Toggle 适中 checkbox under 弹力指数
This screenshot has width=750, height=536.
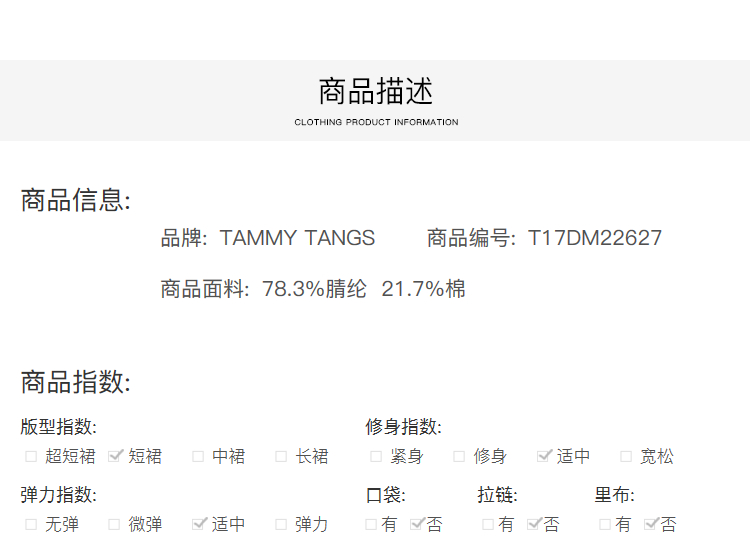coord(199,524)
